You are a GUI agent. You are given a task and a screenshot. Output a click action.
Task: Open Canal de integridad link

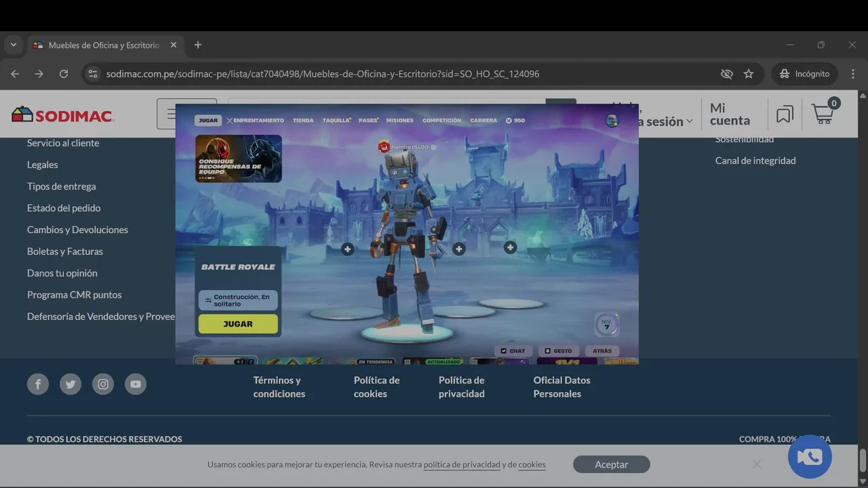coord(755,161)
